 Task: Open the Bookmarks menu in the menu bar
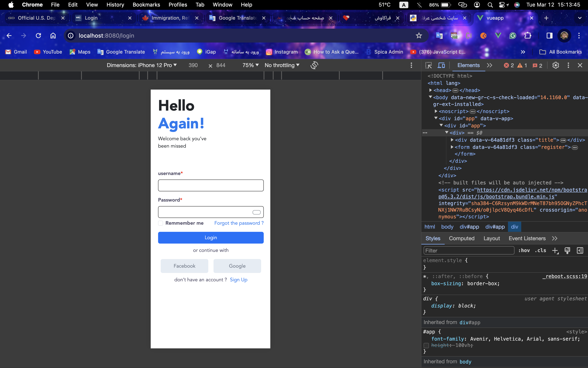click(x=146, y=5)
